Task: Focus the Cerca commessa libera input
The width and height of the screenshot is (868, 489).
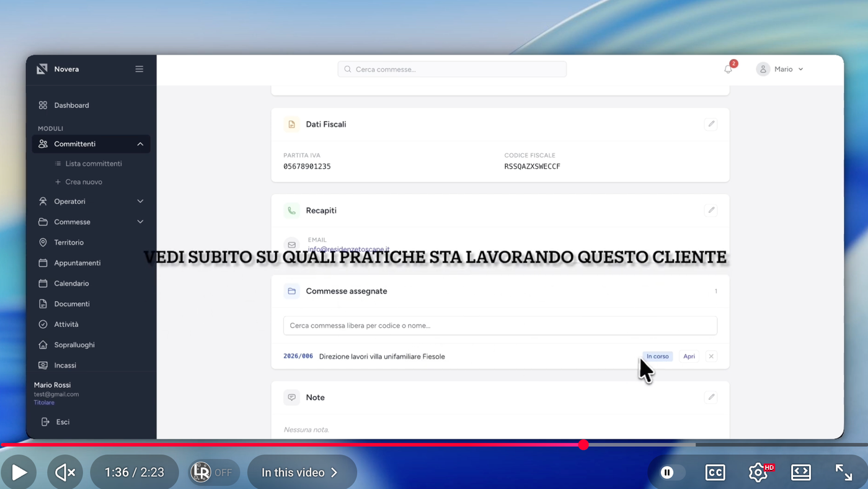Action: 500,326
